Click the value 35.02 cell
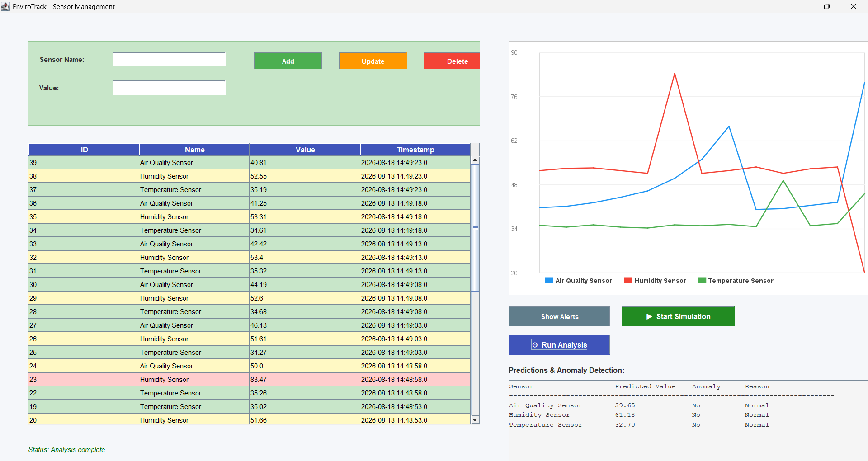The width and height of the screenshot is (868, 461). [305, 407]
